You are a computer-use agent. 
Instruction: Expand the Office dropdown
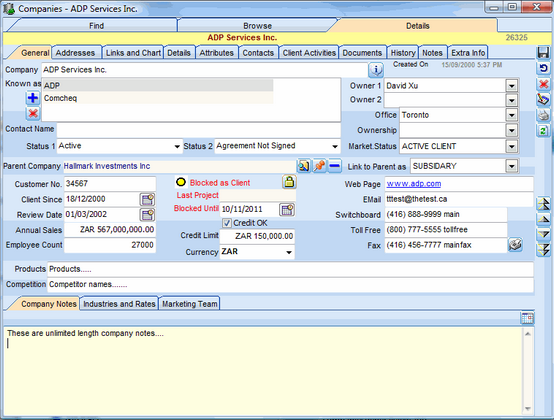[512, 115]
